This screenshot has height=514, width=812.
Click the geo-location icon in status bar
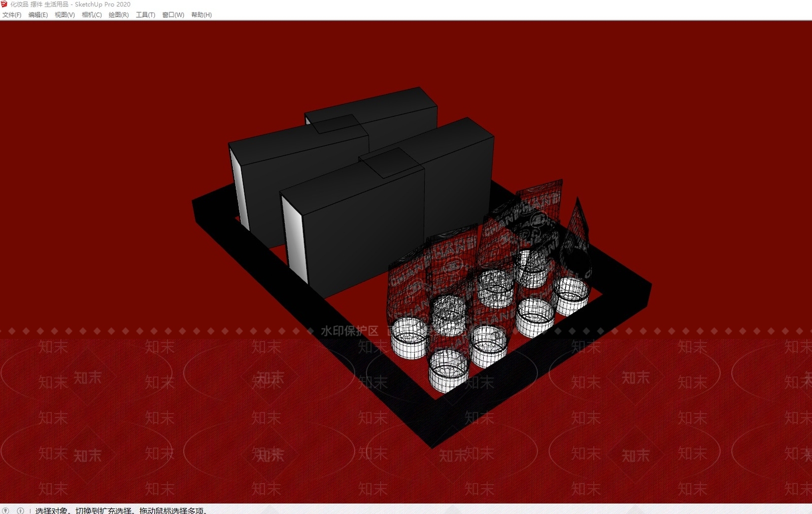coord(6,510)
